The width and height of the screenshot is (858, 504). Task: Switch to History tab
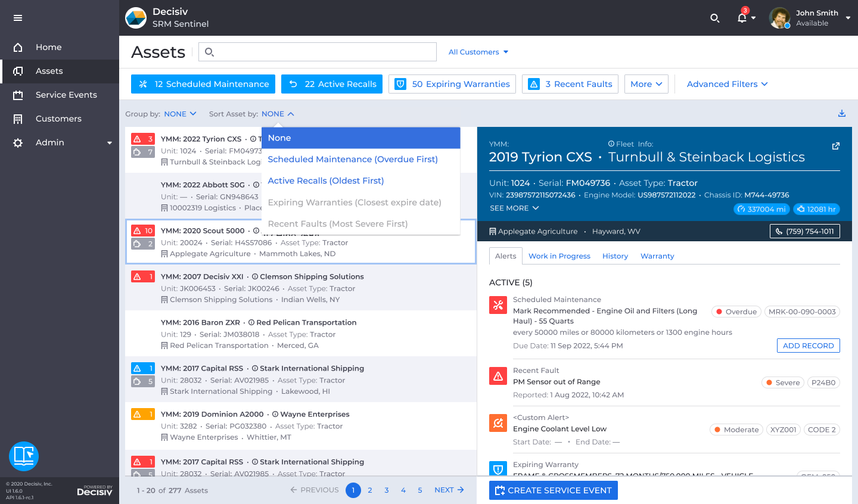pos(615,256)
